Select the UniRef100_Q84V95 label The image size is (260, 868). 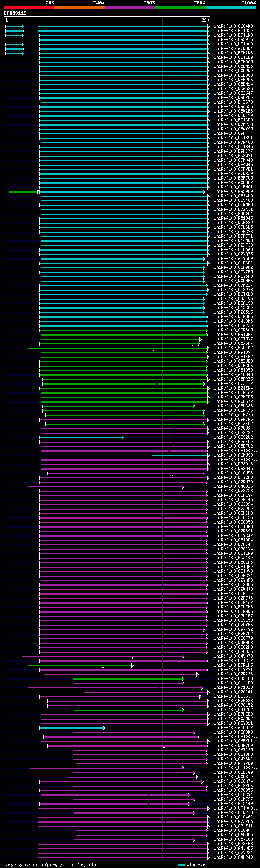point(233,129)
